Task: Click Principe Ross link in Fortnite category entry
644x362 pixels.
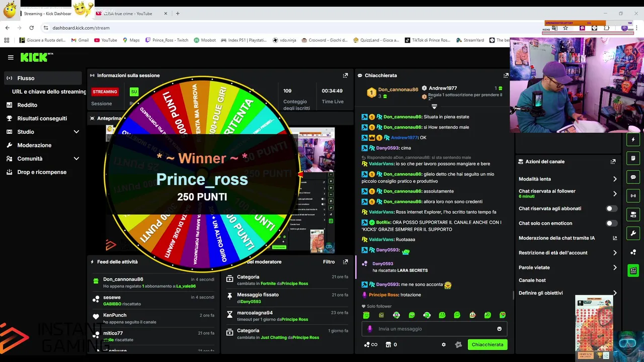Action: 294,284
